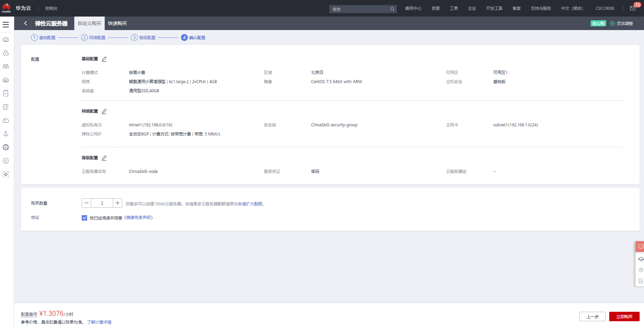Click the cloud disk sidebar icon
The image size is (644, 329).
pos(6,80)
